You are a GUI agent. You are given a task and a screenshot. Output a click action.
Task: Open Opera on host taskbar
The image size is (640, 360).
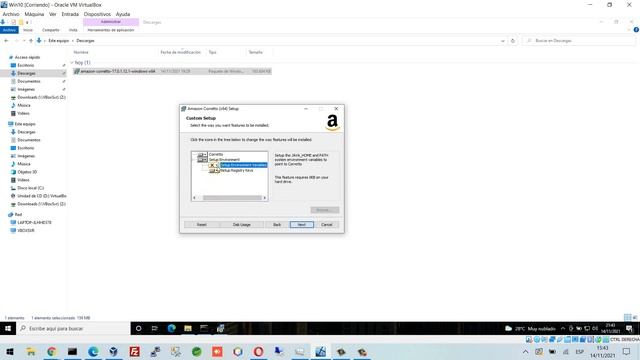click(x=258, y=351)
